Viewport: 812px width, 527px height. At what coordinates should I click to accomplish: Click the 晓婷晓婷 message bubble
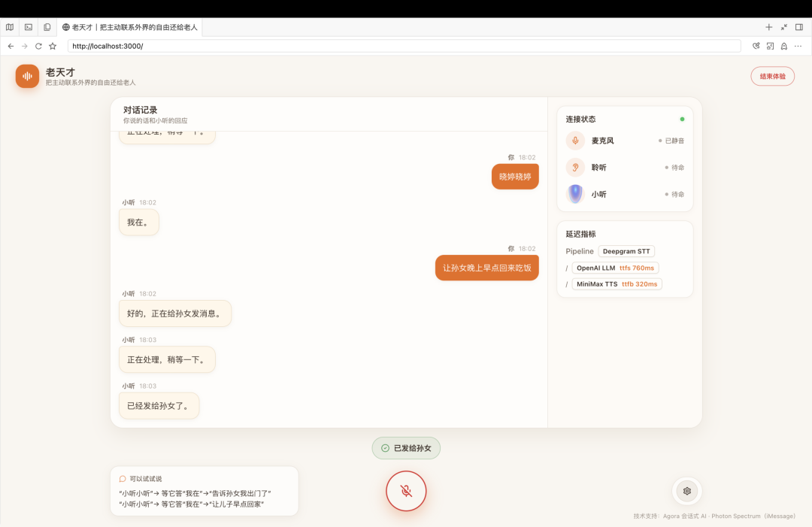[x=515, y=177]
